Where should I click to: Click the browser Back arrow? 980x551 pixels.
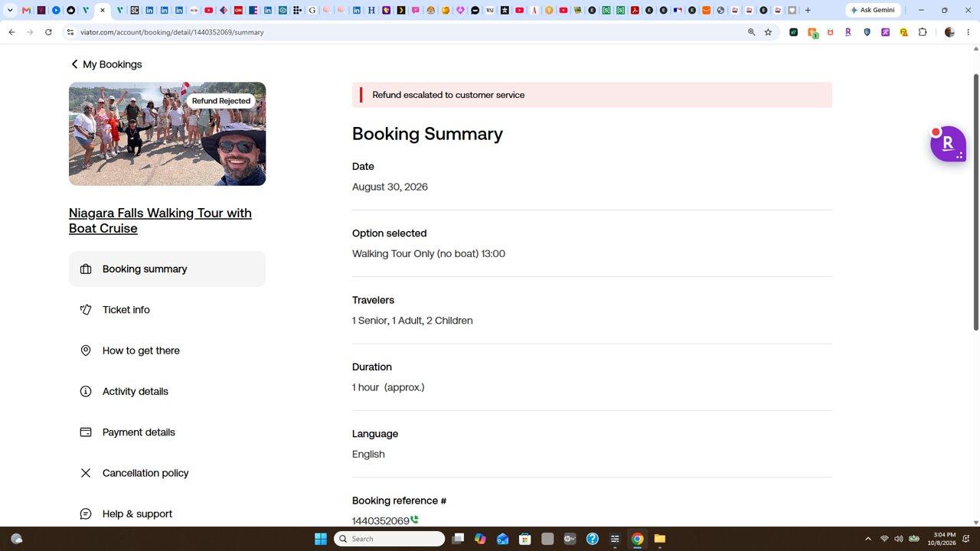click(x=11, y=32)
